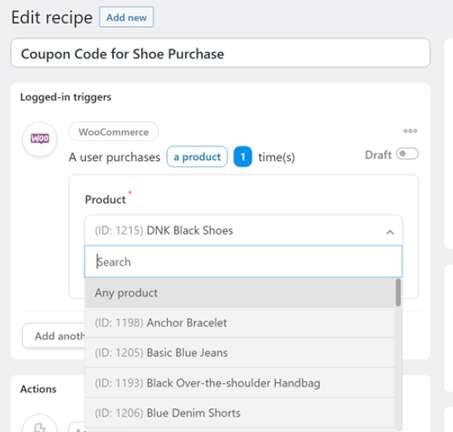453x432 pixels.
Task: Click the number of times '1' badge
Action: (243, 157)
